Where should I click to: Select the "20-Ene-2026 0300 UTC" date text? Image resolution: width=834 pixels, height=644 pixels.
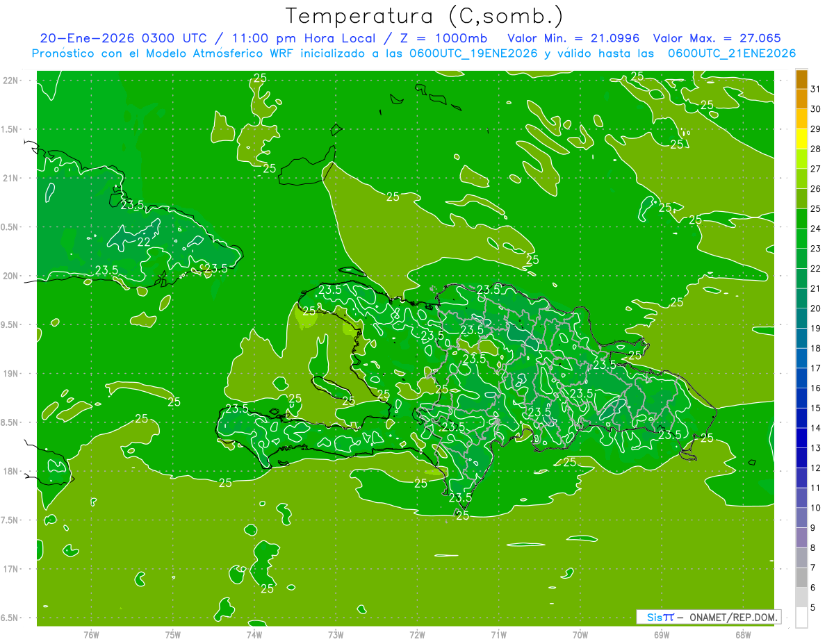(123, 38)
